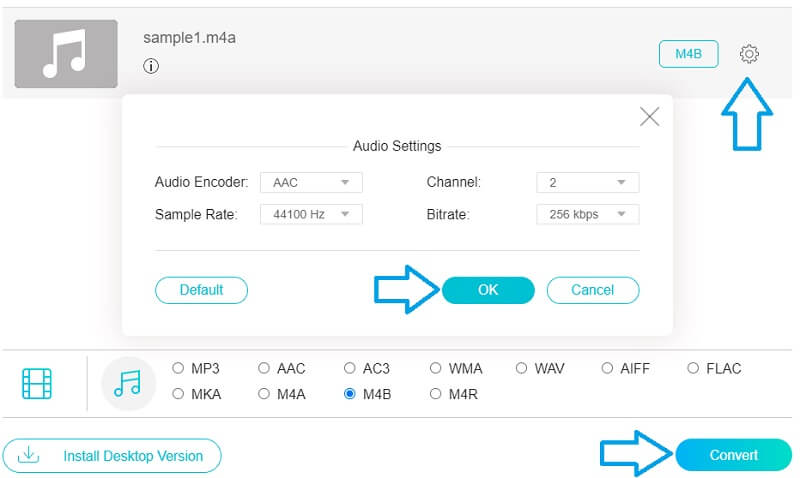Expand the Channel dropdown
Screen dimensions: 800x478
tap(587, 182)
